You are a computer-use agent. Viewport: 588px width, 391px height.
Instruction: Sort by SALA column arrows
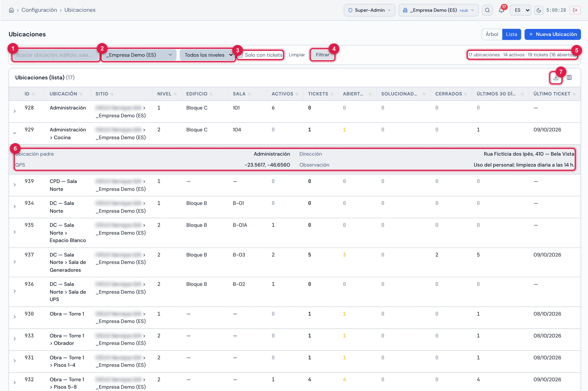point(249,94)
